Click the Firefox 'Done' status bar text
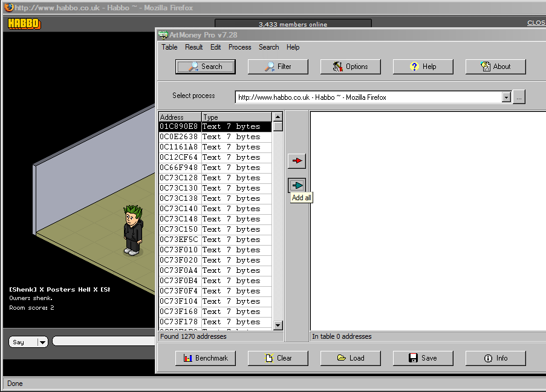Viewport: 546px width, 392px height. pos(15,384)
